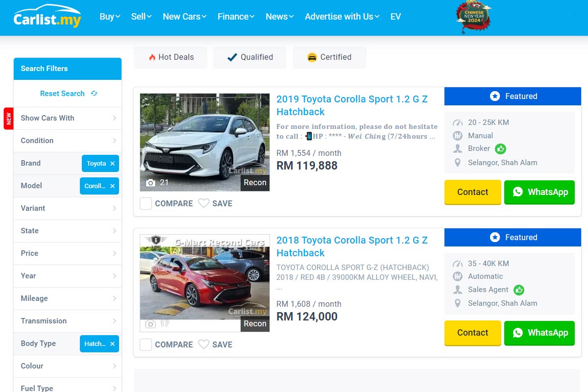Click the reset refresh icon beside Reset Search
This screenshot has width=588, height=392.
point(94,93)
